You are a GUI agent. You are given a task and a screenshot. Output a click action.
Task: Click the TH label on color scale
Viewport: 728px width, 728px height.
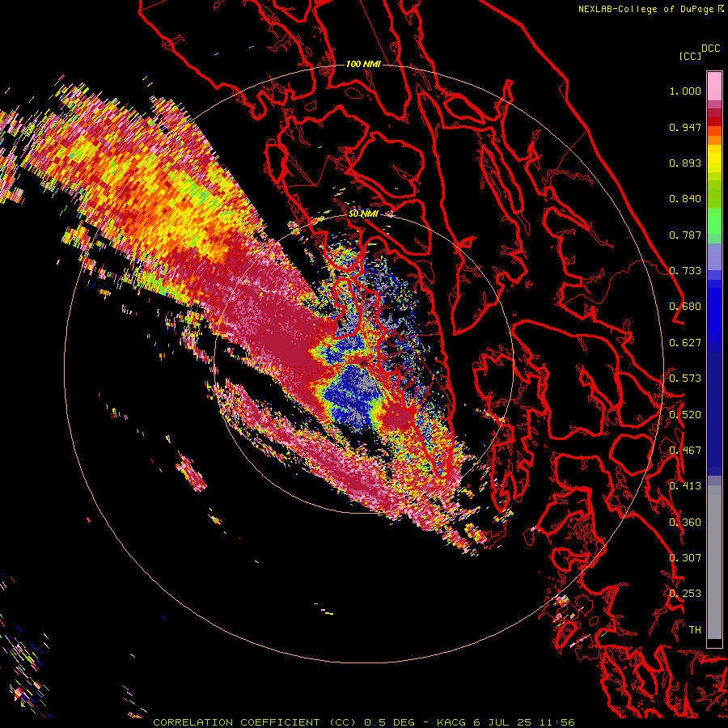695,630
